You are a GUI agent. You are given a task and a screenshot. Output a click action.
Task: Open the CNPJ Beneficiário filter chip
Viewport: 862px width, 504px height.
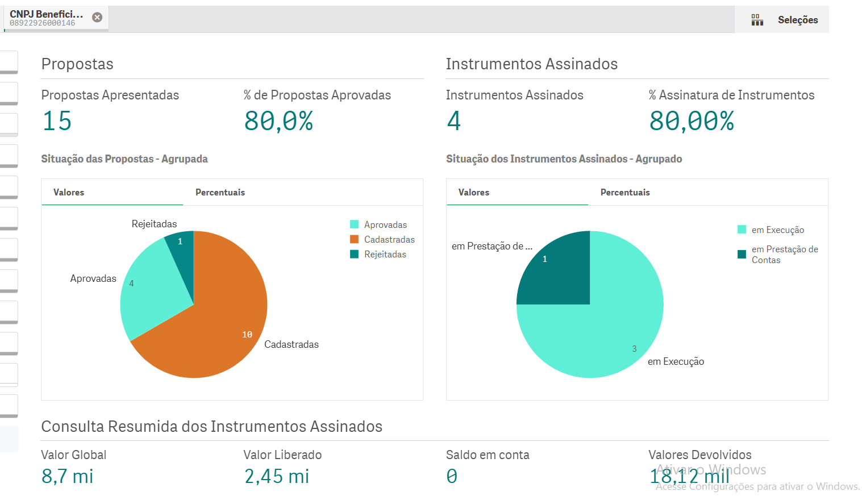coord(47,18)
